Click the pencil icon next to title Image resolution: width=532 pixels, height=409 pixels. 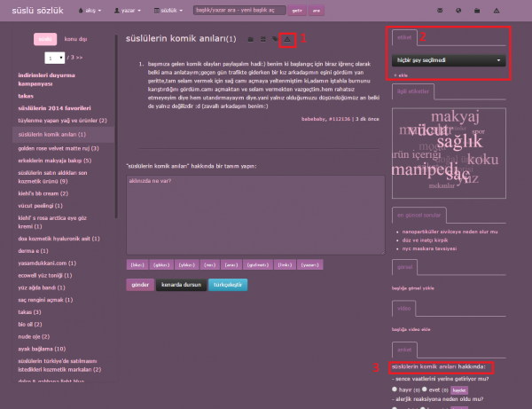274,40
